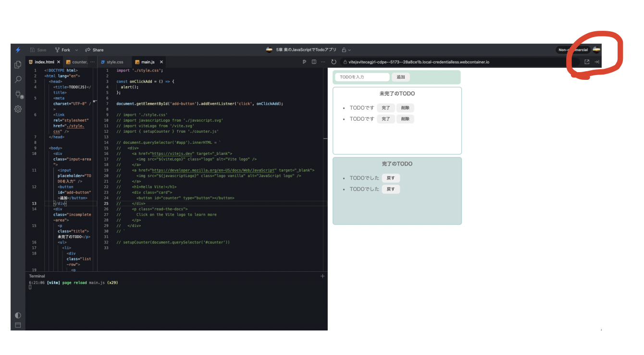Click the preview URL address bar
This screenshot has width=644, height=355.
(459, 62)
